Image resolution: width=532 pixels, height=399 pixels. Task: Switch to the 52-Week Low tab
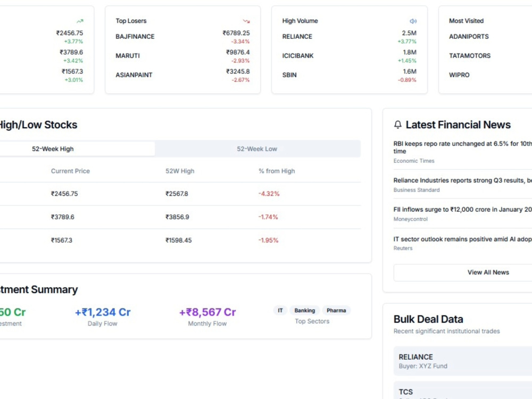[257, 149]
